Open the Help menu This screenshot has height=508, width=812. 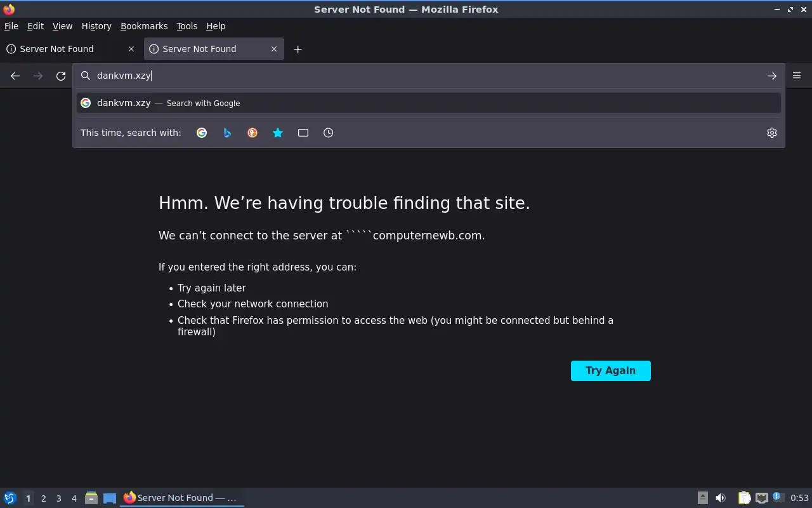coord(216,26)
